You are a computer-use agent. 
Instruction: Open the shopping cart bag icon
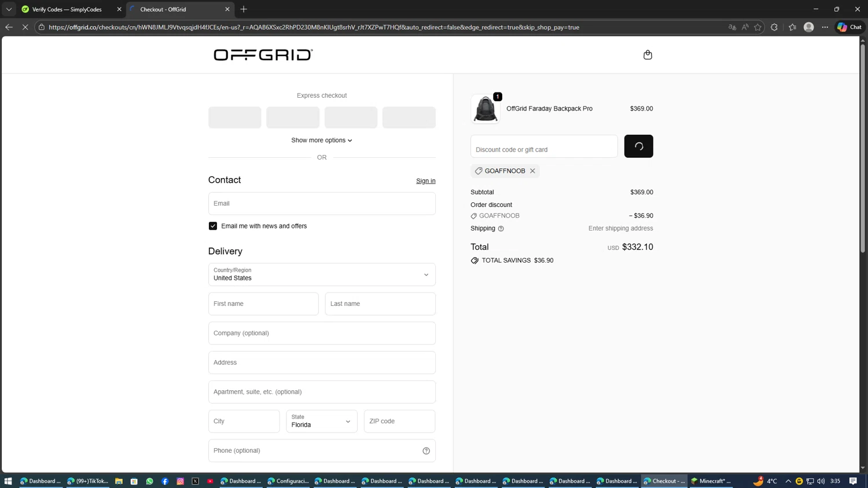648,55
